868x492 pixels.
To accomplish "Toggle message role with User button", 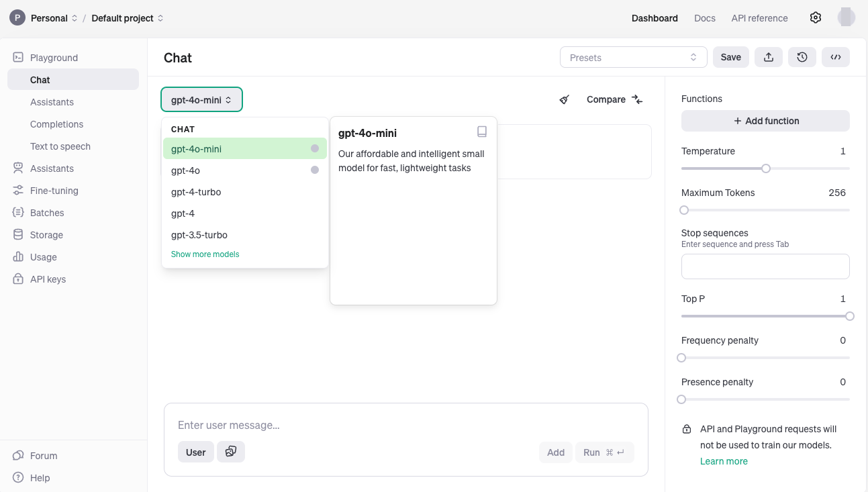I will [x=195, y=452].
